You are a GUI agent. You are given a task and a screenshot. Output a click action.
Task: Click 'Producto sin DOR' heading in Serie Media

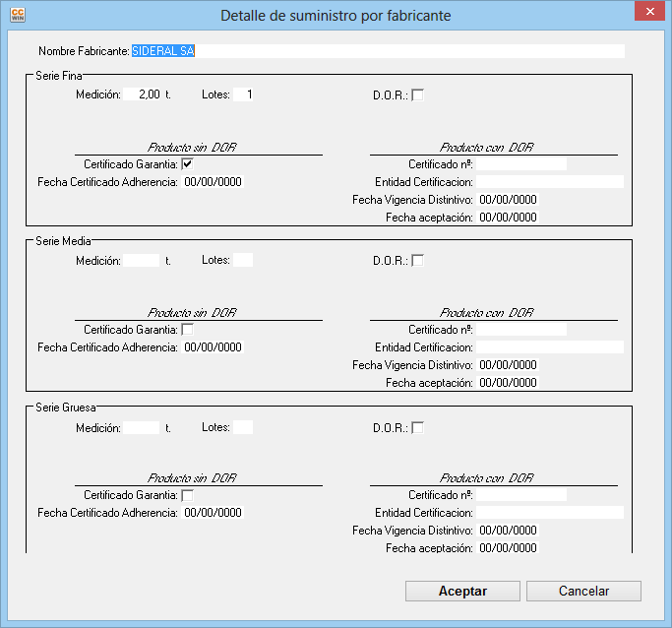coord(192,313)
